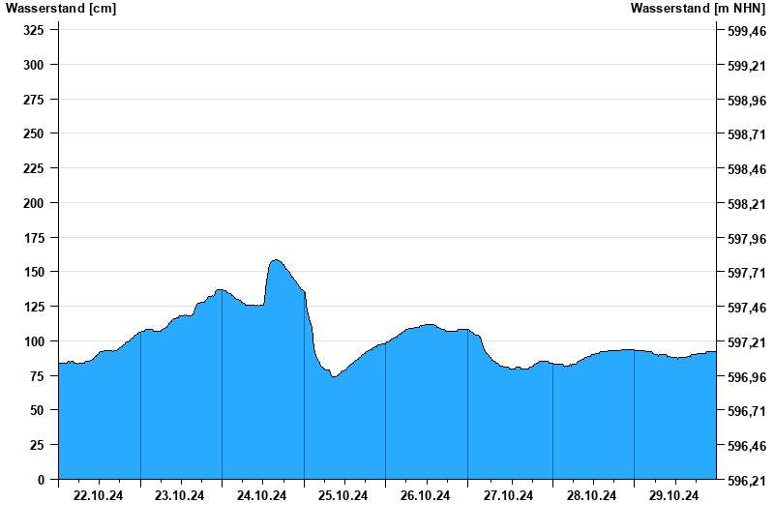Click the 598,71 right axis label

[747, 134]
